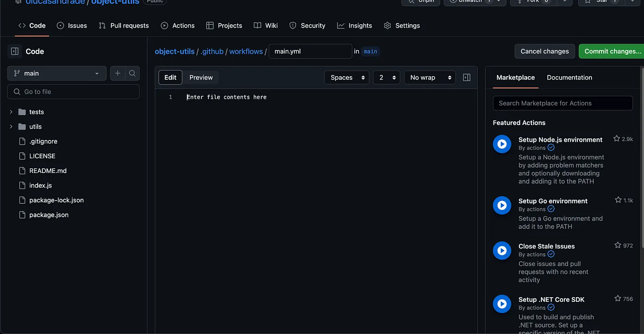
Task: Toggle Unwatch for the repository
Action: click(x=470, y=1)
